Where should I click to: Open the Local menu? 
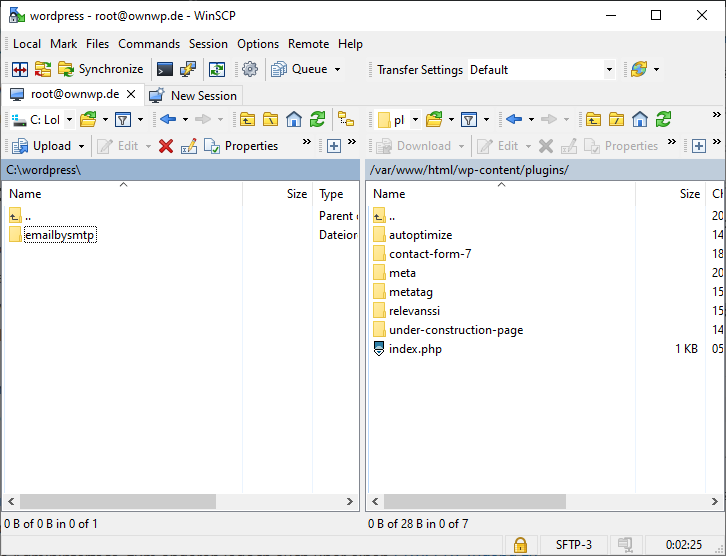tap(27, 44)
